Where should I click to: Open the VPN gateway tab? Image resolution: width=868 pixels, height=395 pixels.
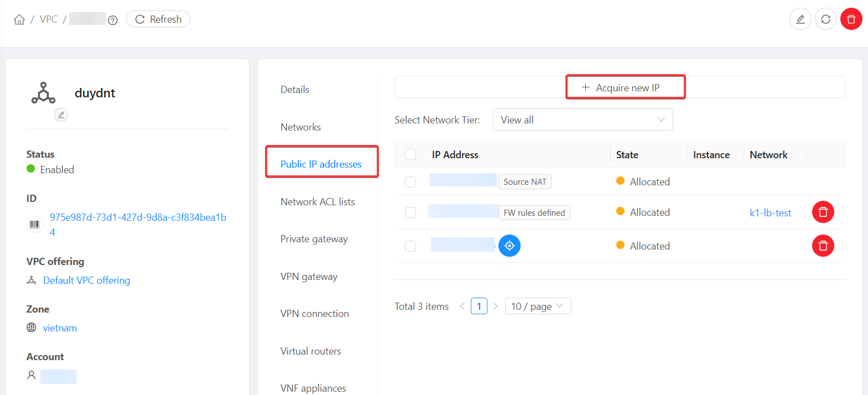309,277
